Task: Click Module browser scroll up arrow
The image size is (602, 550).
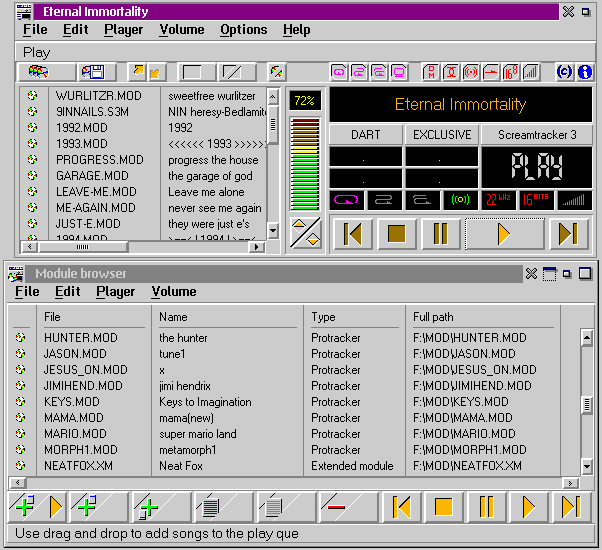Action: pyautogui.click(x=587, y=337)
